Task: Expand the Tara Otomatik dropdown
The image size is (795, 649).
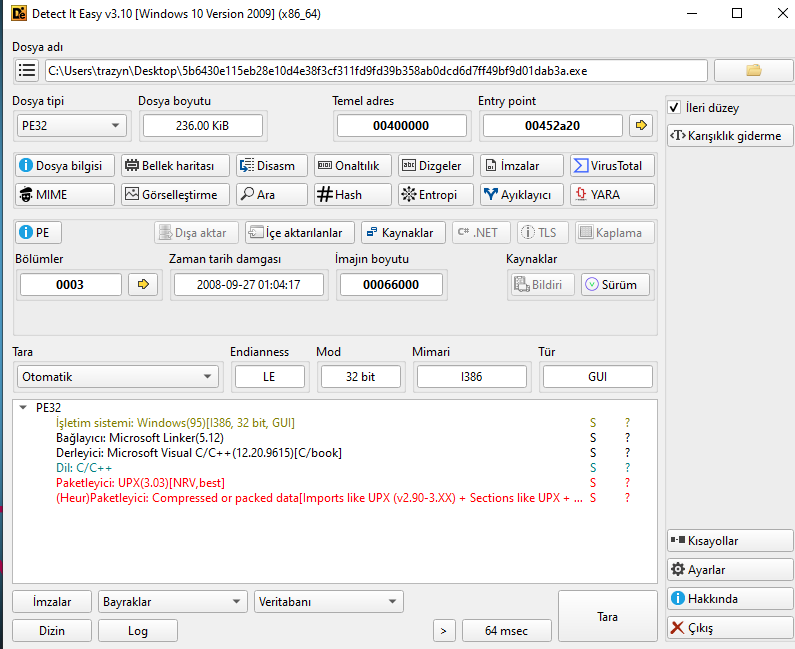Action: coord(118,377)
